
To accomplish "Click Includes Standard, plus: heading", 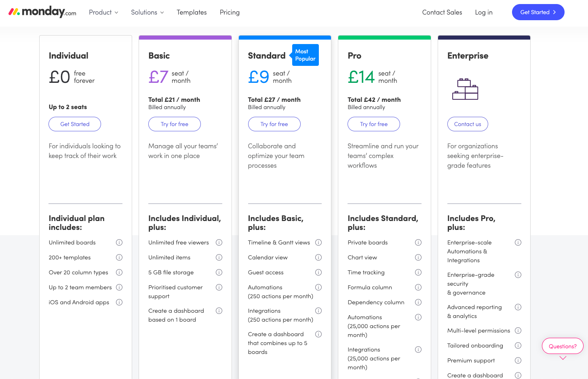I will click(x=383, y=223).
